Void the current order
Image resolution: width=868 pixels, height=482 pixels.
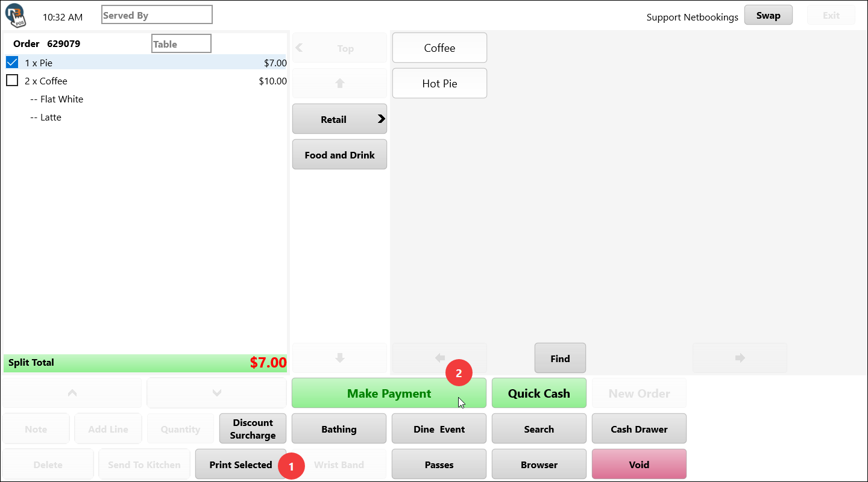click(639, 465)
